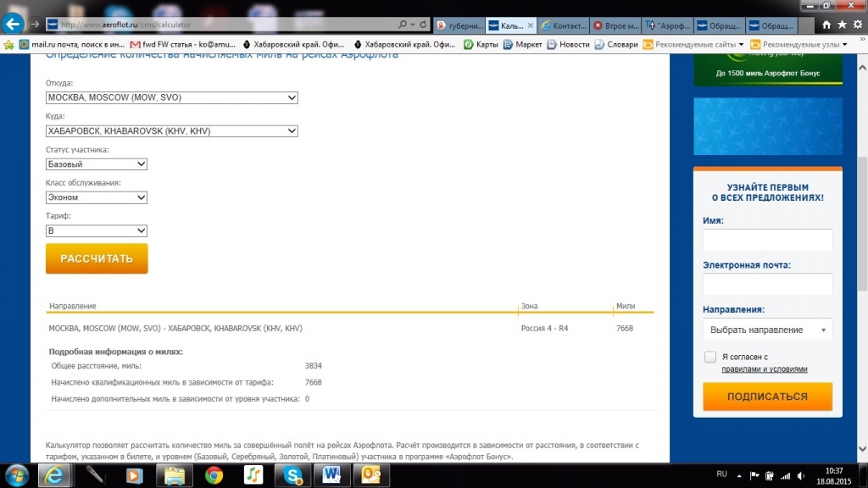Click the RU language indicator
Image resolution: width=868 pixels, height=488 pixels.
(x=721, y=474)
